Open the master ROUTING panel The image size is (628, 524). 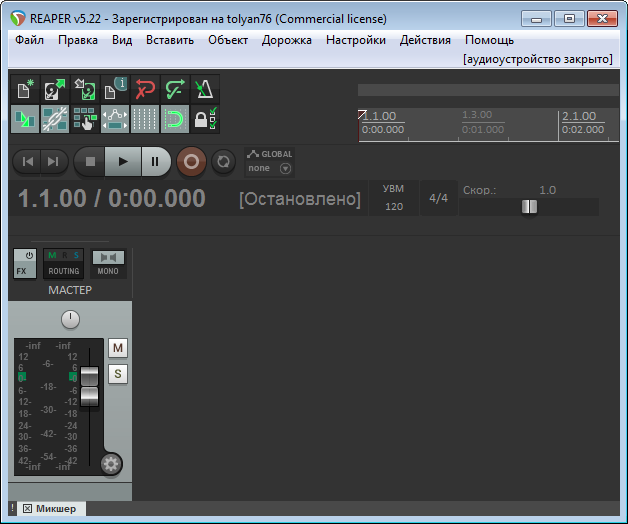click(x=64, y=263)
